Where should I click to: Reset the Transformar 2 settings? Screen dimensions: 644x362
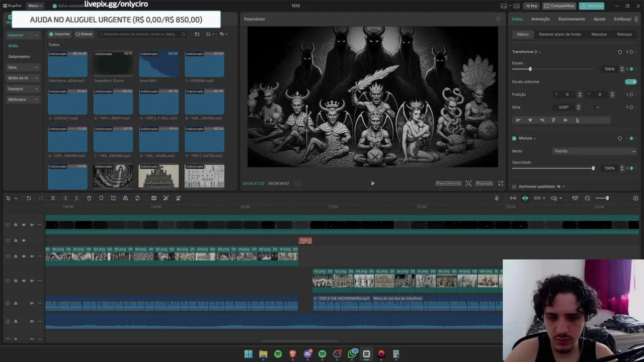[620, 52]
